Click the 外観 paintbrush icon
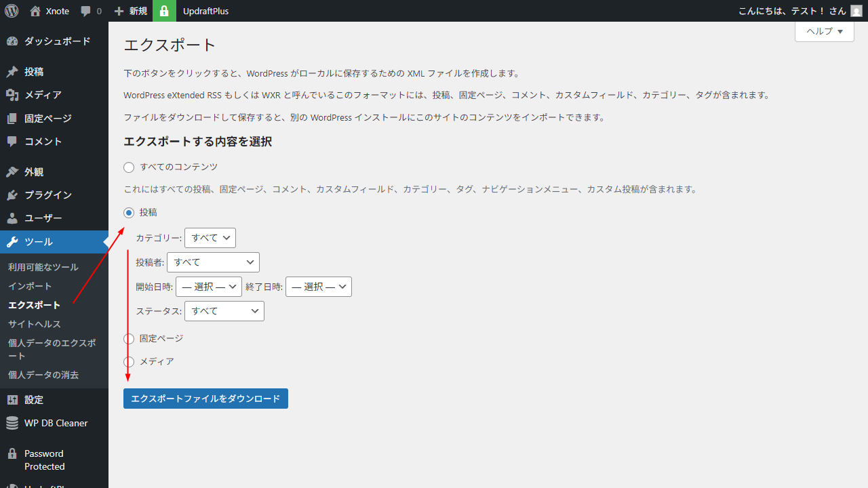Screen dimensions: 868x488 coord(12,171)
